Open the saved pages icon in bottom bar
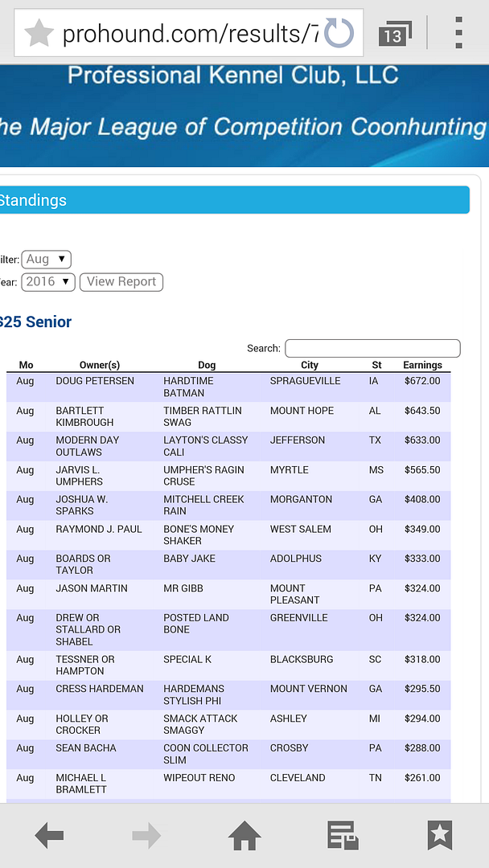The width and height of the screenshot is (489, 868). pyautogui.click(x=343, y=836)
